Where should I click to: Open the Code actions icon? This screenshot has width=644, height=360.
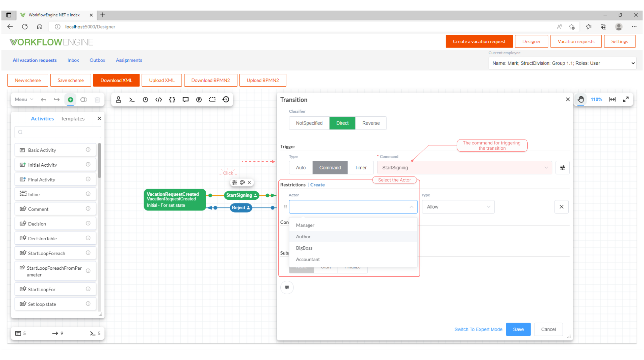pos(159,100)
